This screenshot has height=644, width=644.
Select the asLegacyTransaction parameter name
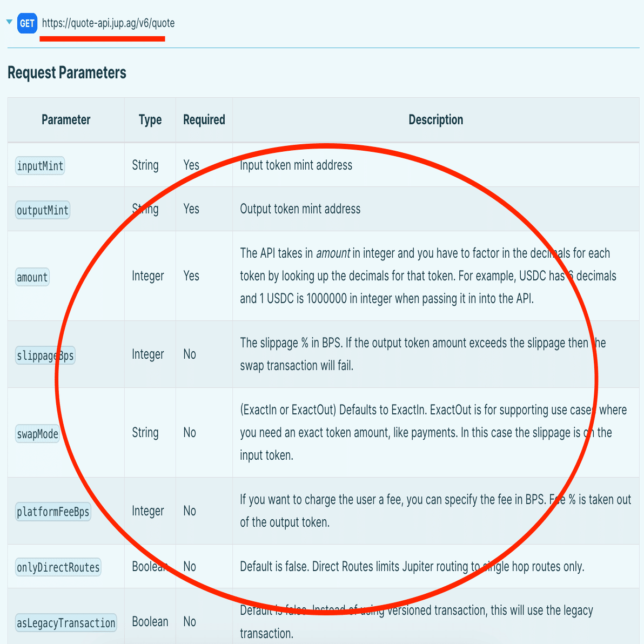pyautogui.click(x=66, y=622)
